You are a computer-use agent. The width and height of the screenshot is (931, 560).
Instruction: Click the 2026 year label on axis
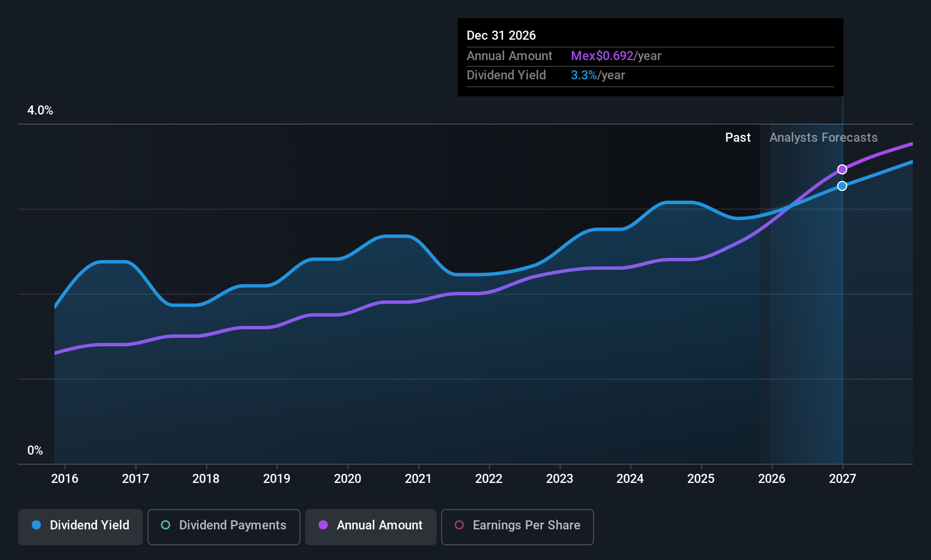772,479
